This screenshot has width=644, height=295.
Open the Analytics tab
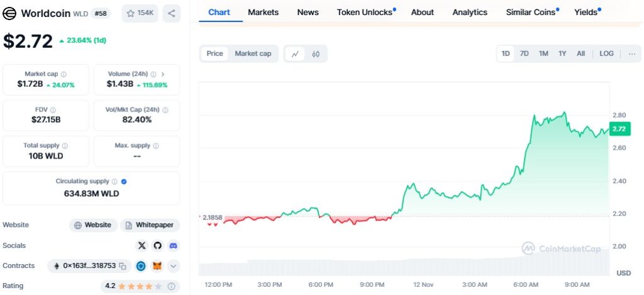click(470, 13)
